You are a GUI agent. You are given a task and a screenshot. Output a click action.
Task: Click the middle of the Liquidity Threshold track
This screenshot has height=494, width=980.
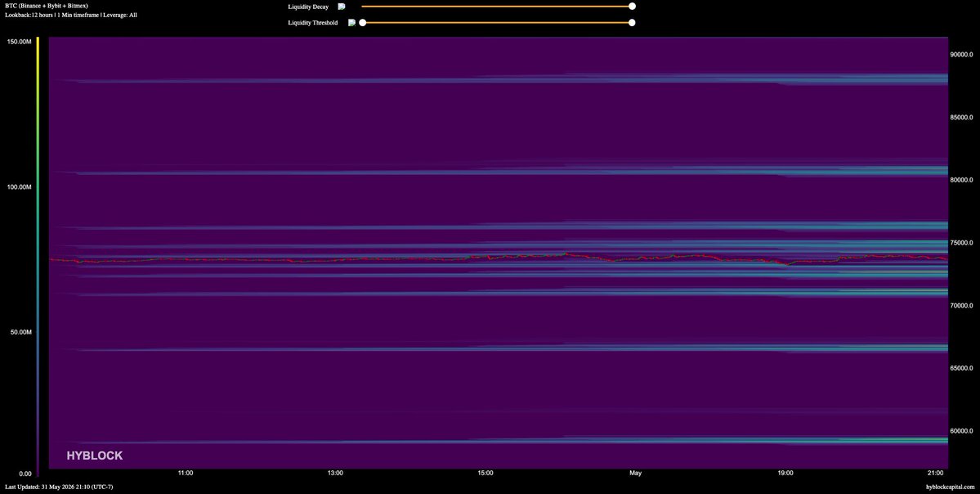(x=497, y=23)
